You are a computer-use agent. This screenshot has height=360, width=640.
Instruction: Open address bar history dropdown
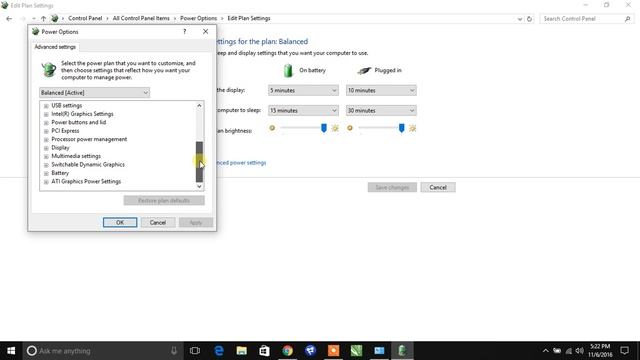point(520,19)
